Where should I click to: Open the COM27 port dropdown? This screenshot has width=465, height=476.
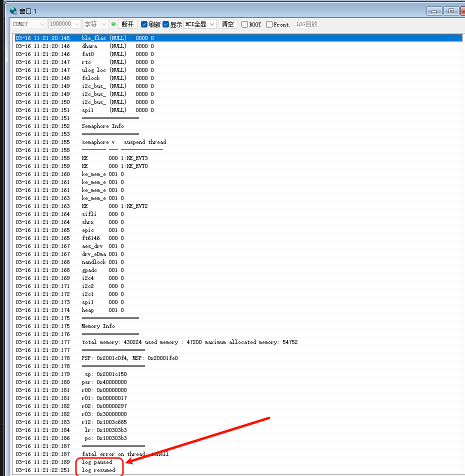pos(28,24)
